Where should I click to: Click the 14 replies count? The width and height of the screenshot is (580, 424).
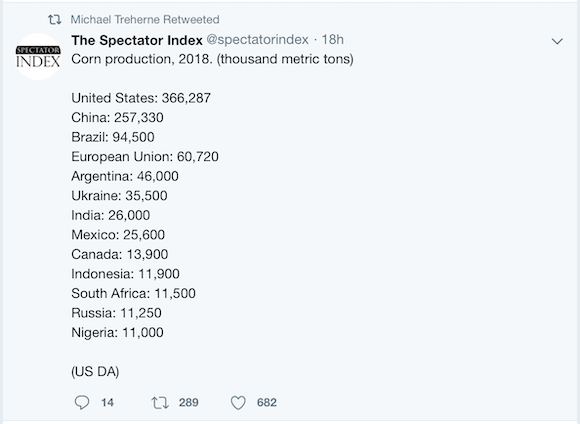point(107,403)
